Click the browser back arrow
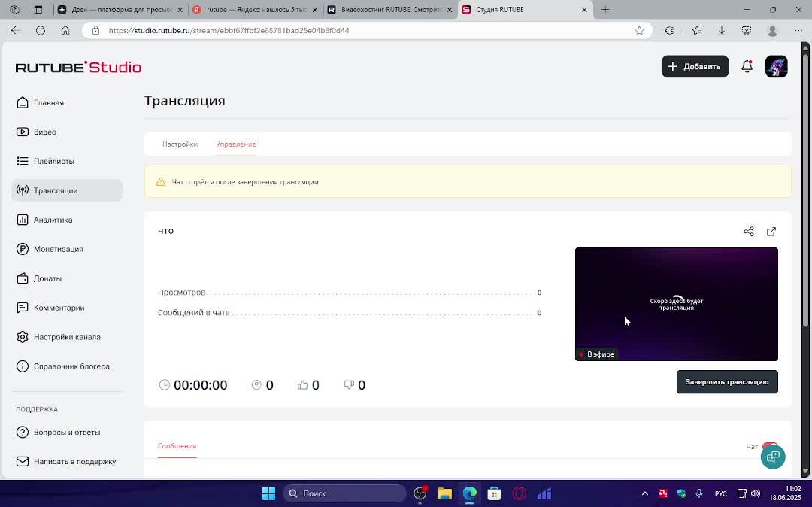This screenshot has width=812, height=507. (16, 31)
